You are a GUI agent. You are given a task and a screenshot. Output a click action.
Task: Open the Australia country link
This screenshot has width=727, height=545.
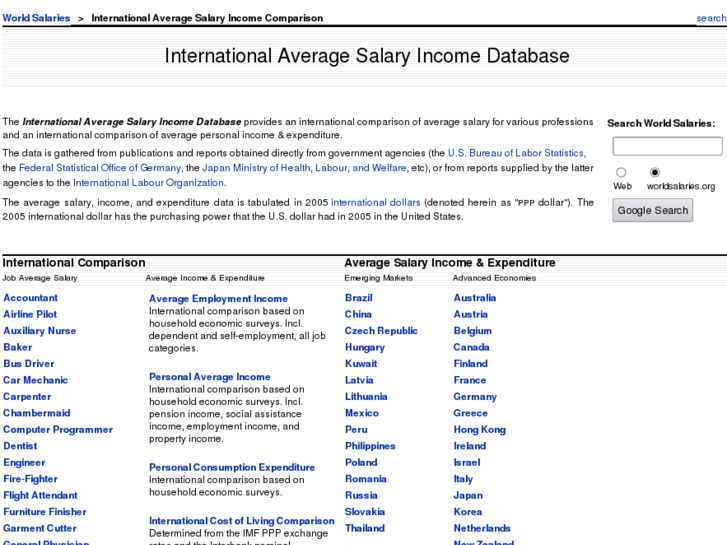[475, 298]
